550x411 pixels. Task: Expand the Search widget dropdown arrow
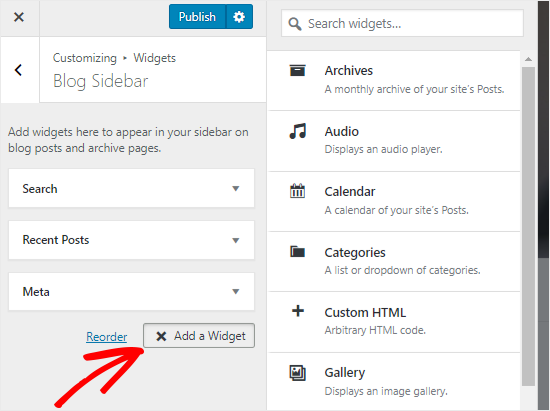(x=236, y=189)
